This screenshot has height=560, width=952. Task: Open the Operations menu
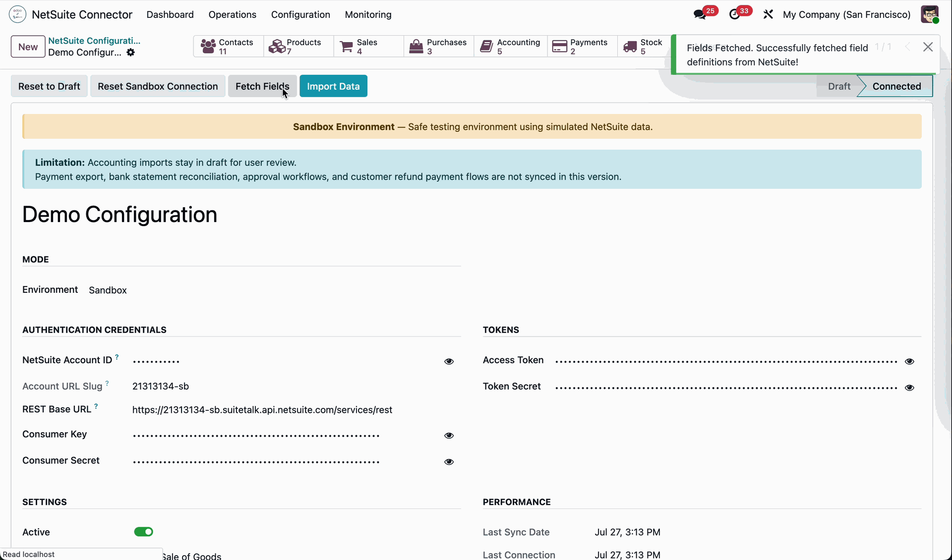[233, 15]
